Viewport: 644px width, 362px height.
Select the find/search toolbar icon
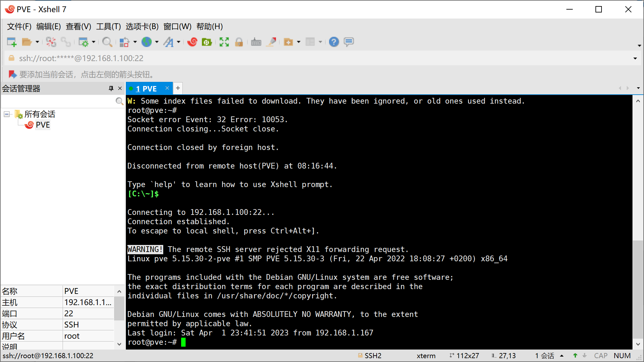pyautogui.click(x=107, y=42)
